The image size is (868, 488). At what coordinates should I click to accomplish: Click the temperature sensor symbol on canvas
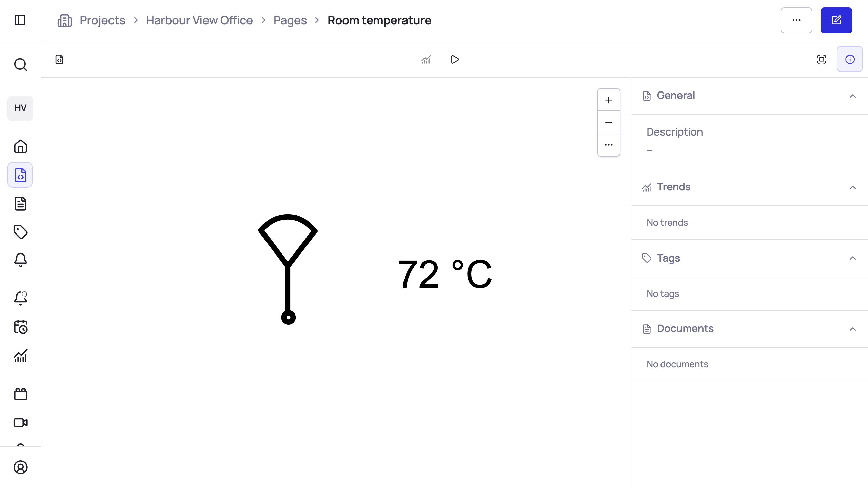tap(288, 269)
